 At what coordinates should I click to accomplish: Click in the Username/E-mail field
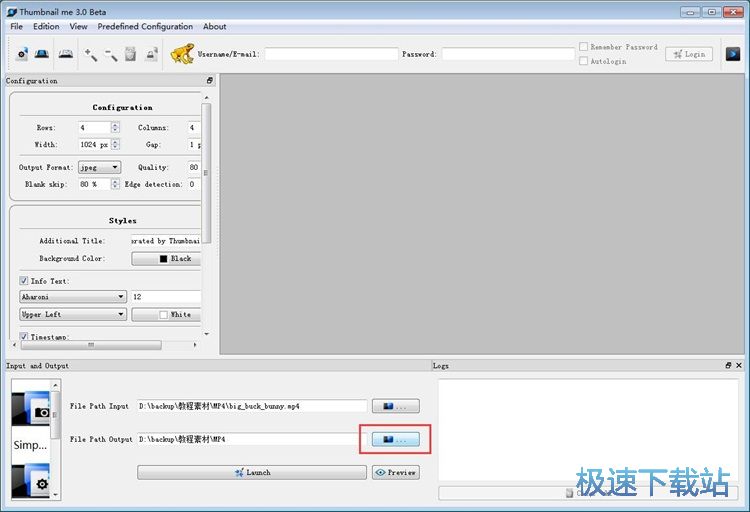pyautogui.click(x=331, y=54)
